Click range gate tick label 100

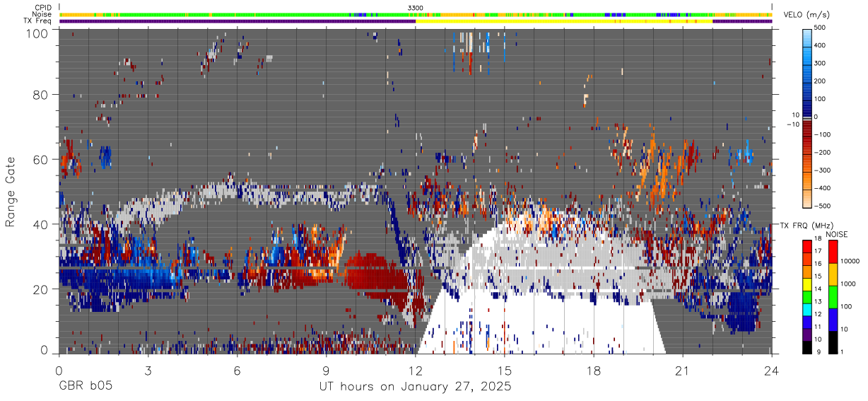pyautogui.click(x=37, y=33)
